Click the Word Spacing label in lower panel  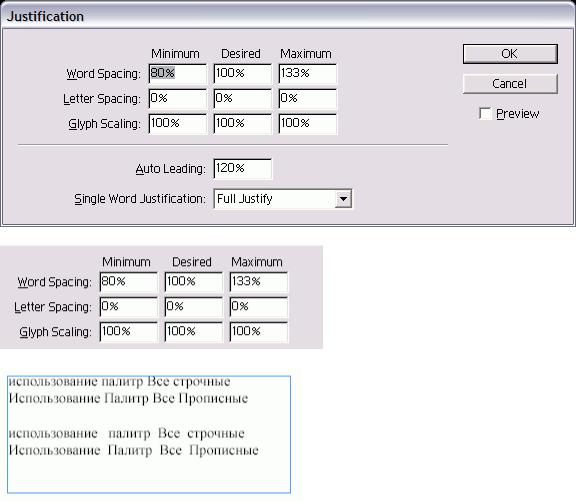tap(54, 282)
